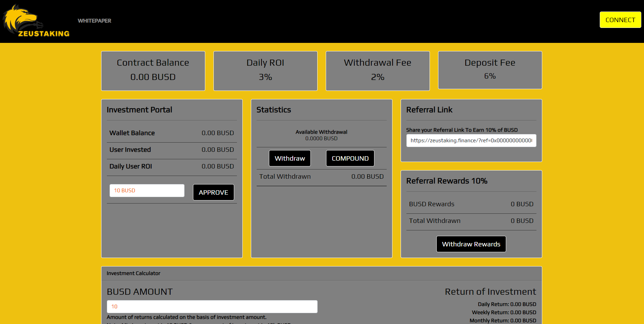Click Total Withdrawn label in Statistics
Image resolution: width=644 pixels, height=324 pixels.
click(285, 177)
